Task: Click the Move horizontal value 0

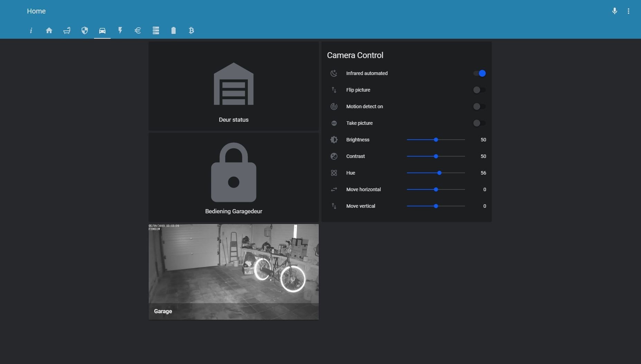Action: tap(485, 189)
